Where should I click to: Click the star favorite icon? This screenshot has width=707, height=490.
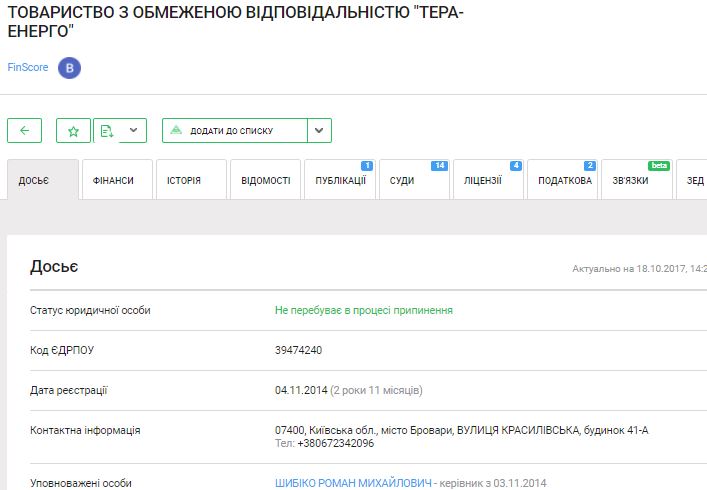[x=73, y=131]
